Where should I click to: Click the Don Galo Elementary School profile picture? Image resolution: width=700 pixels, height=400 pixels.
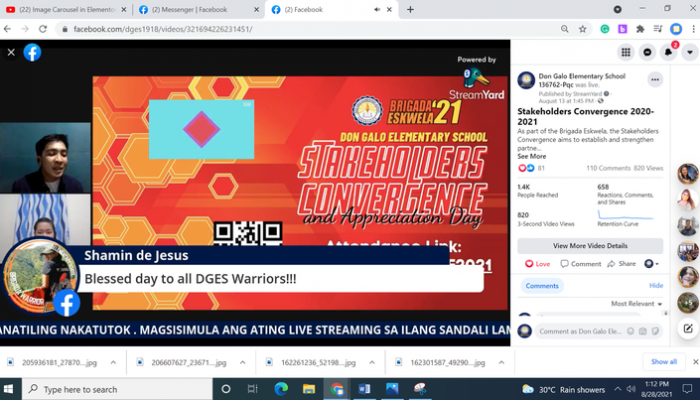click(526, 80)
